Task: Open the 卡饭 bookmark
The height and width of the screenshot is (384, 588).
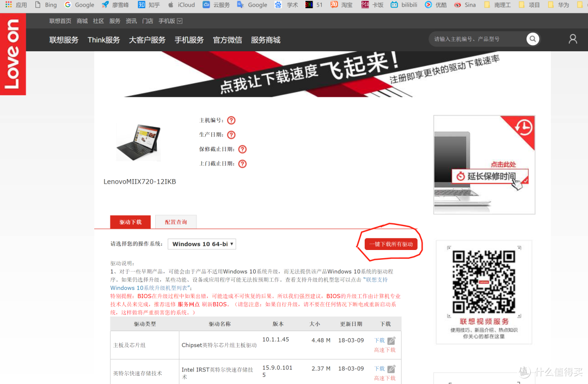Action: (x=372, y=5)
